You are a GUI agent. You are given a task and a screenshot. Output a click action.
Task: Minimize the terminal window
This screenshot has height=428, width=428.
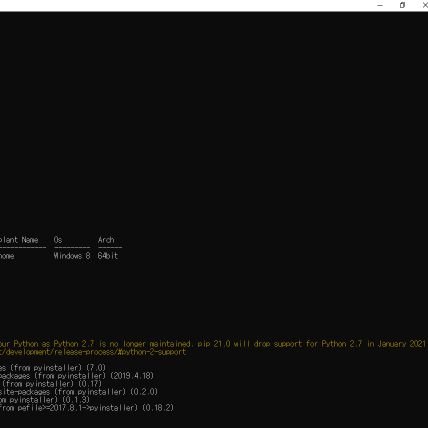(x=380, y=5)
